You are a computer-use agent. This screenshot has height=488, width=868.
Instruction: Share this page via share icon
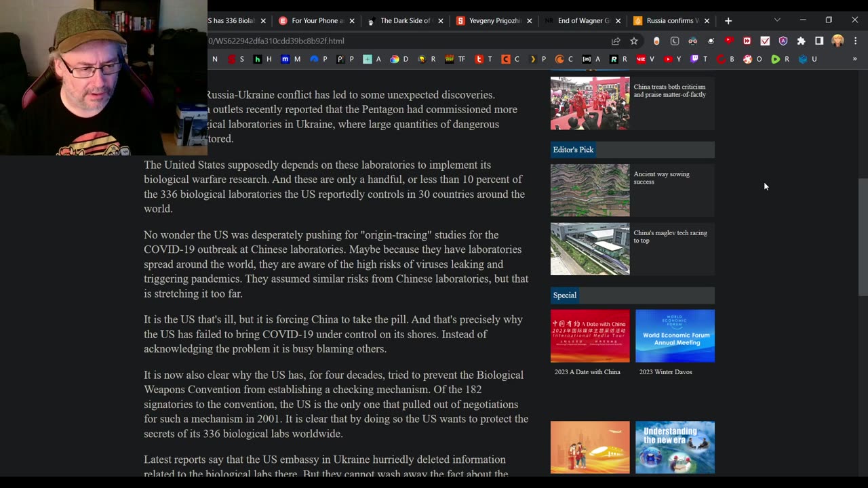pos(616,41)
